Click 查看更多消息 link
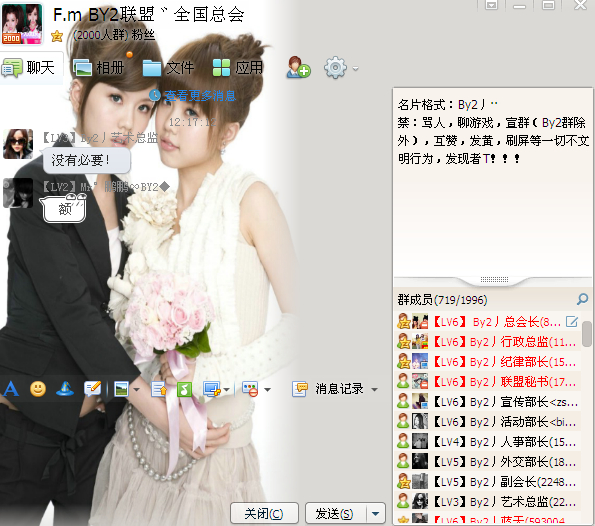The height and width of the screenshot is (526, 595). click(200, 95)
